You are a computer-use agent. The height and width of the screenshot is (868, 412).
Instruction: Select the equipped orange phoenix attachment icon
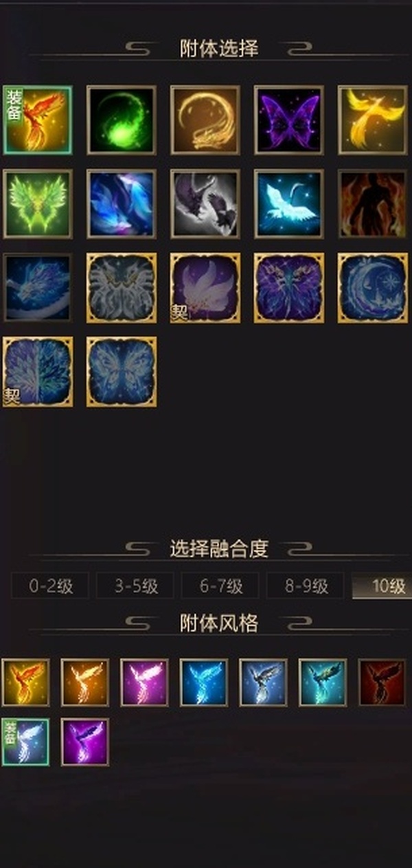[38, 120]
